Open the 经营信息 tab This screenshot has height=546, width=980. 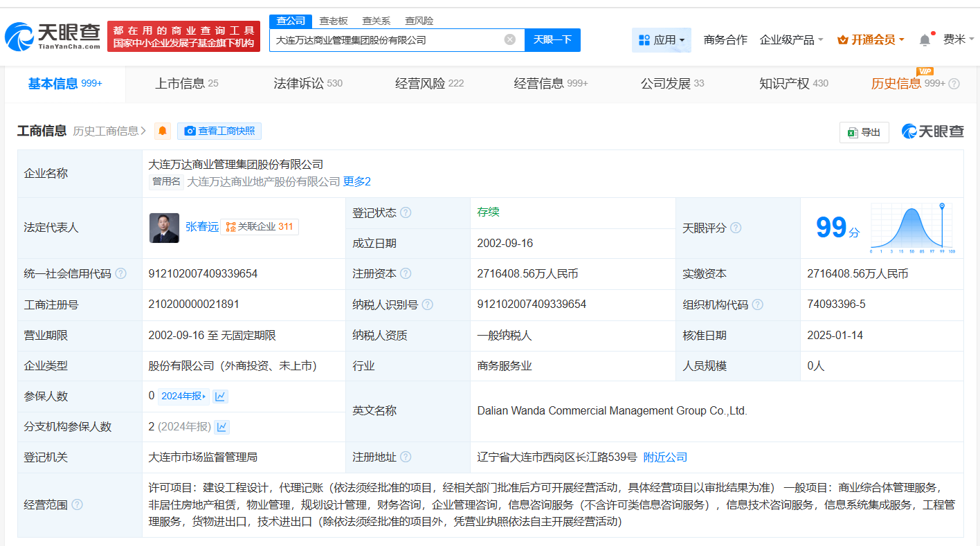tap(551, 84)
